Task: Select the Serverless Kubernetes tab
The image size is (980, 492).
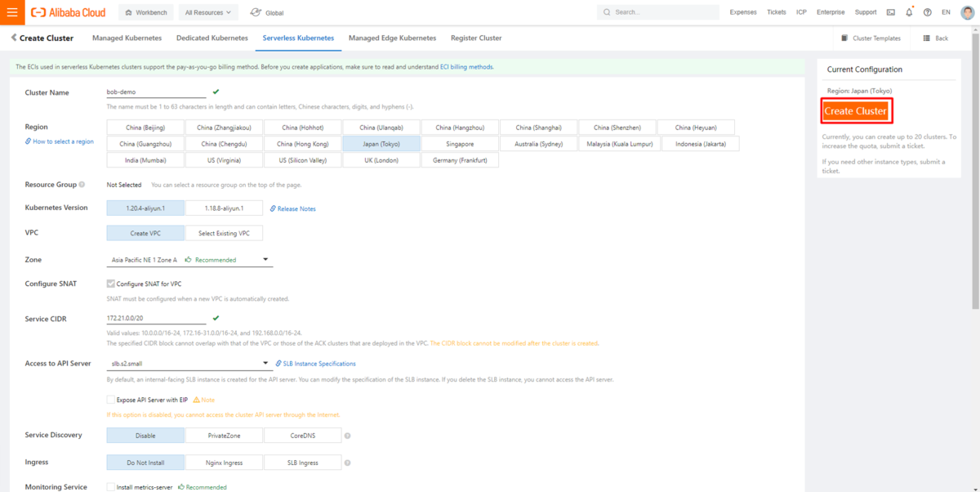Action: tap(298, 38)
